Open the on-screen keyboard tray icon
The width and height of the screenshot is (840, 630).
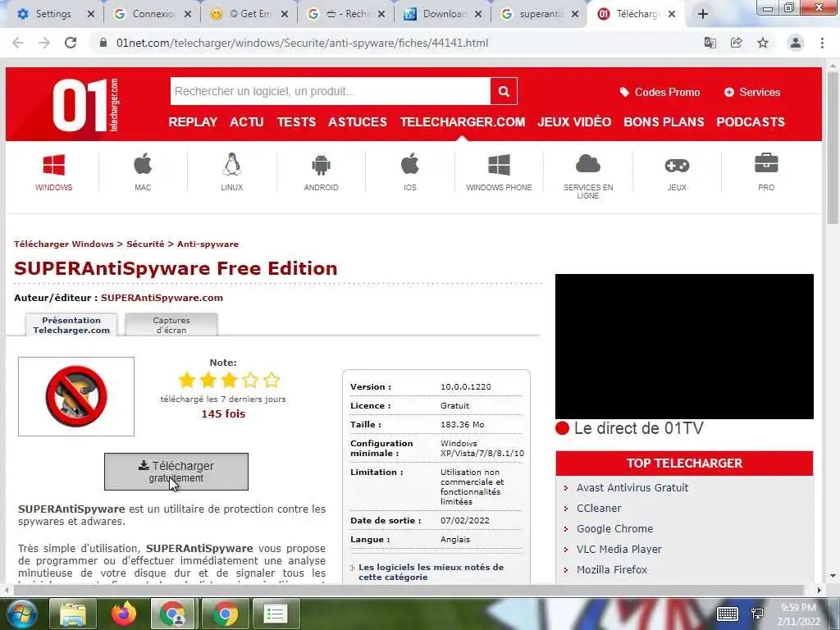[x=727, y=614]
